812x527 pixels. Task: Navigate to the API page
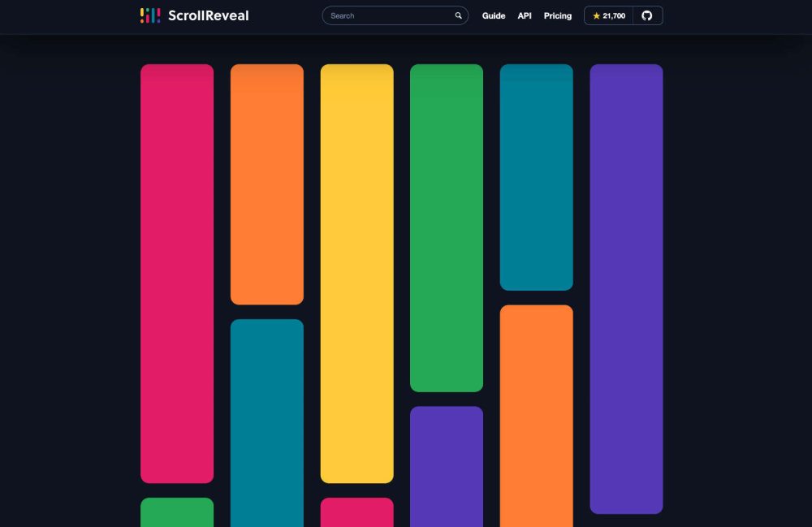[524, 15]
